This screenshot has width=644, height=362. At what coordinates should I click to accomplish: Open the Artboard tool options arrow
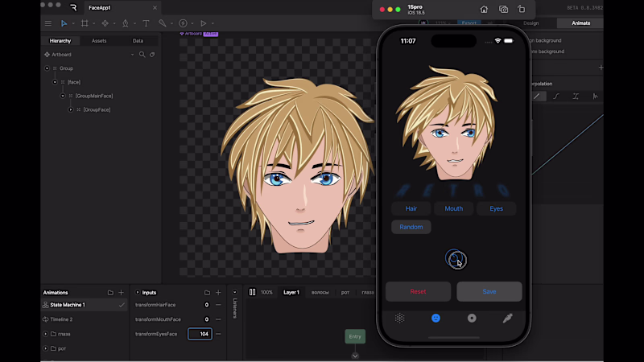pyautogui.click(x=93, y=24)
